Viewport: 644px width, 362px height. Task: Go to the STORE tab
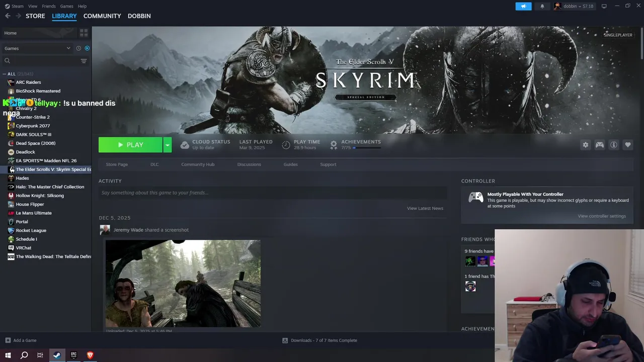(x=35, y=16)
